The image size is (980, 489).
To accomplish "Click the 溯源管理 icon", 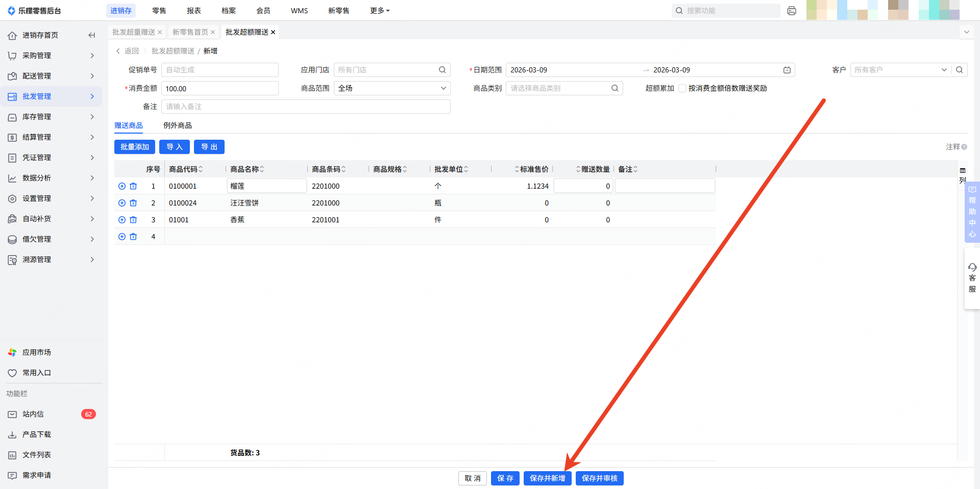I will (x=12, y=260).
